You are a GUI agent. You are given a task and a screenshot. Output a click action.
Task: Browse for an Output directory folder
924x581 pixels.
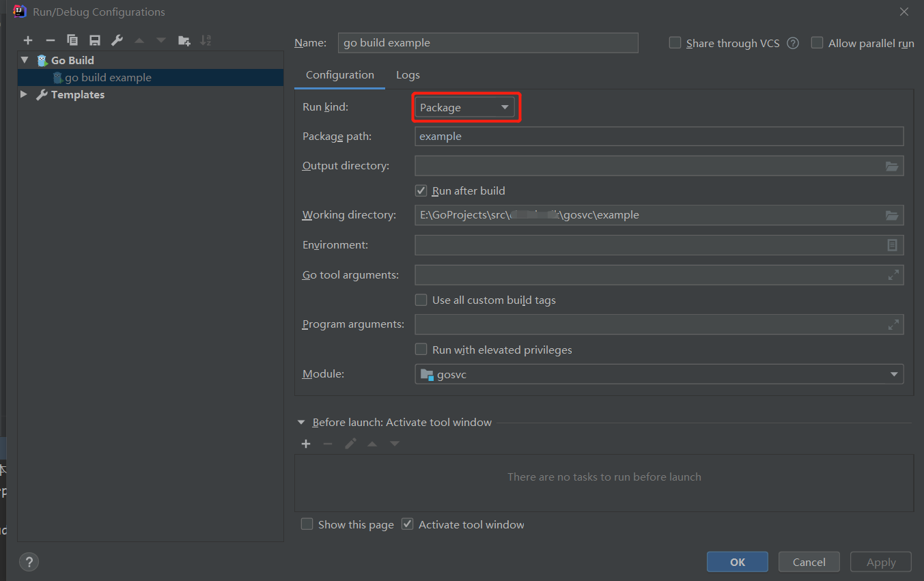892,165
